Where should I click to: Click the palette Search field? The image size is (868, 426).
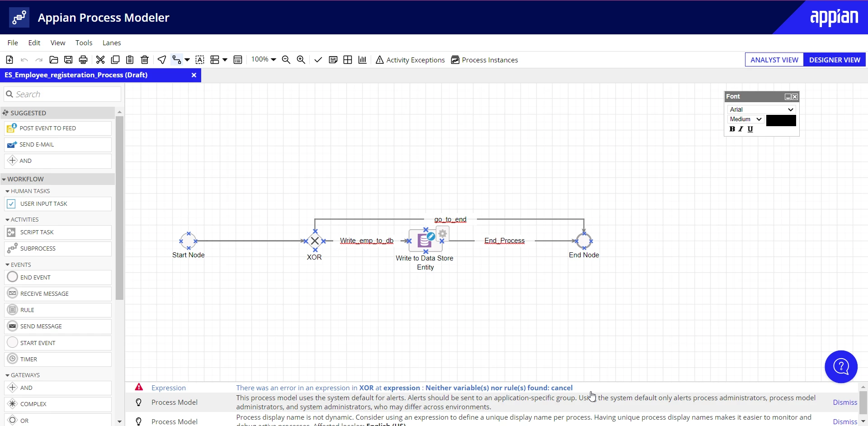(62, 94)
